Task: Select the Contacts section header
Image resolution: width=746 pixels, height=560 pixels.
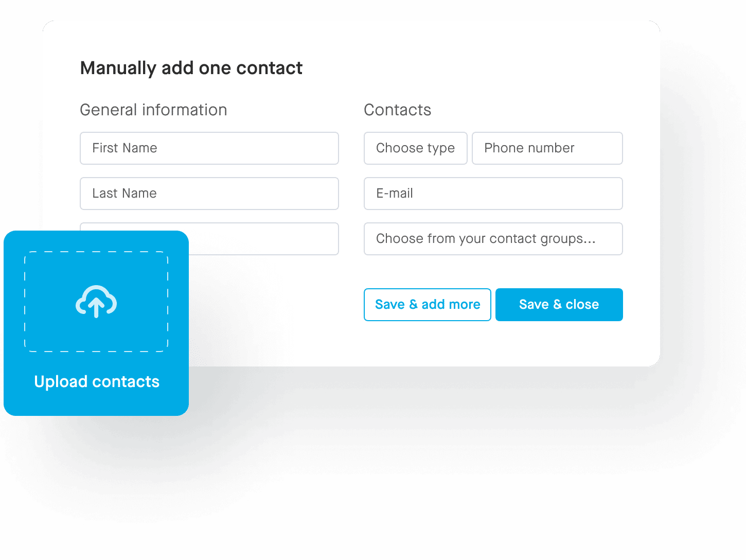Action: (x=397, y=110)
